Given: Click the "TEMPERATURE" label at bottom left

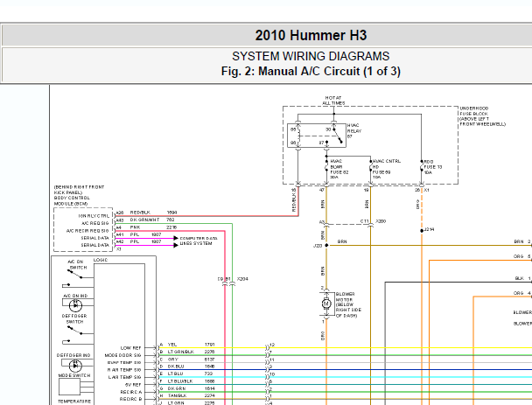Looking at the screenshot, I should point(74,402).
